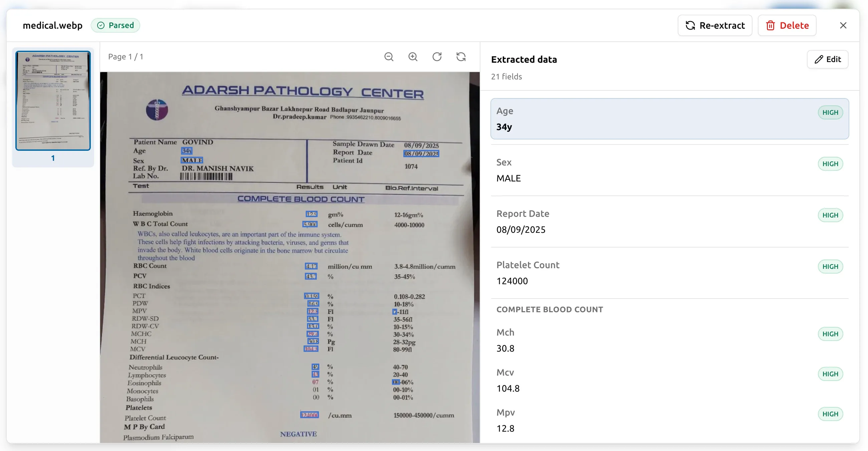Click highlighted PCT value in document
The height and width of the screenshot is (451, 868).
point(311,296)
